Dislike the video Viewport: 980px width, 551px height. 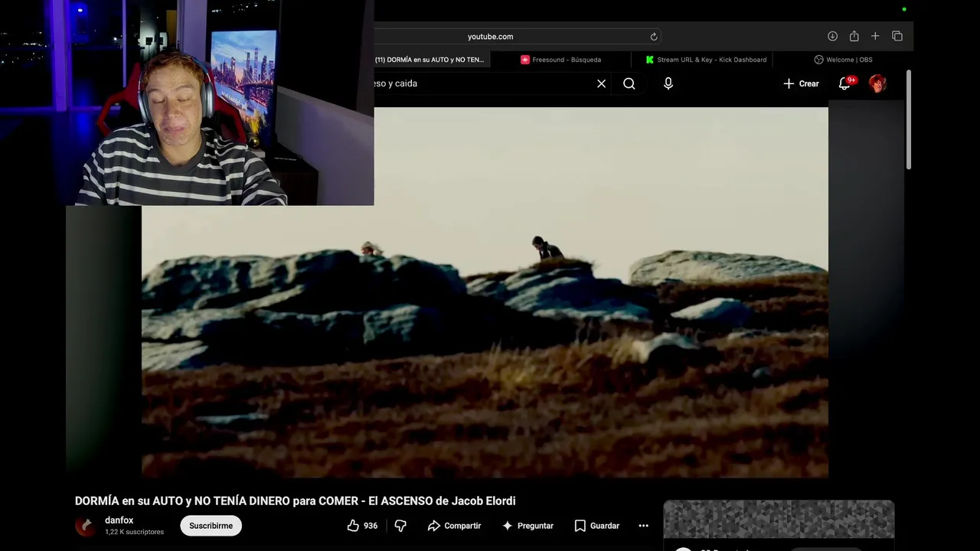pos(400,526)
